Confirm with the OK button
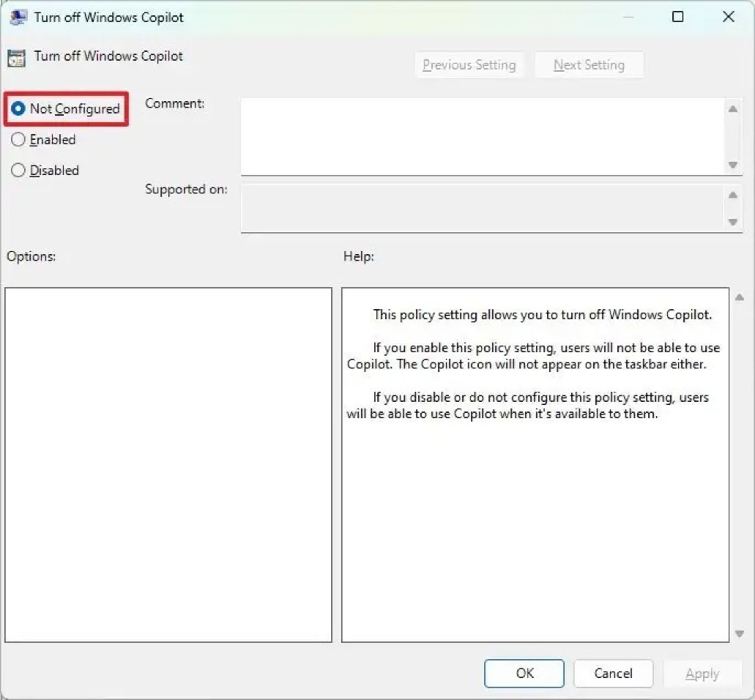Viewport: 755px width, 700px height. 524,673
